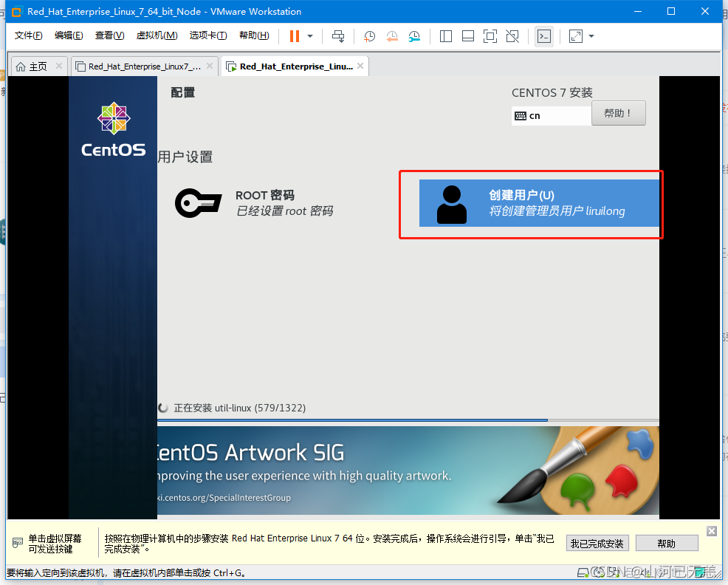Open the 虚拟机(M) menu
The image size is (728, 585).
tap(157, 35)
